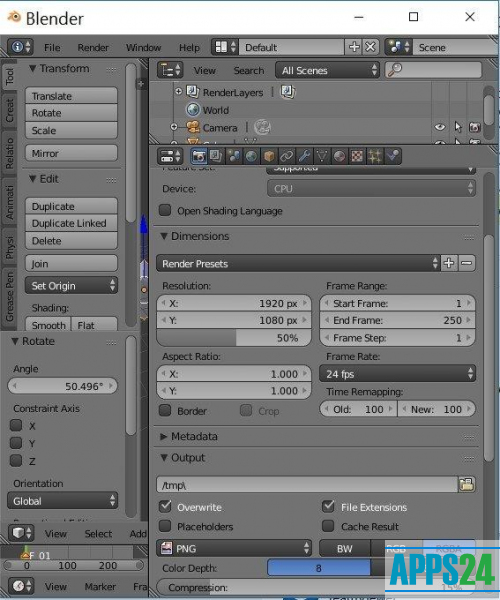500x600 pixels.
Task: Open the Constraints properties tab (chain icon)
Action: pyautogui.click(x=287, y=156)
